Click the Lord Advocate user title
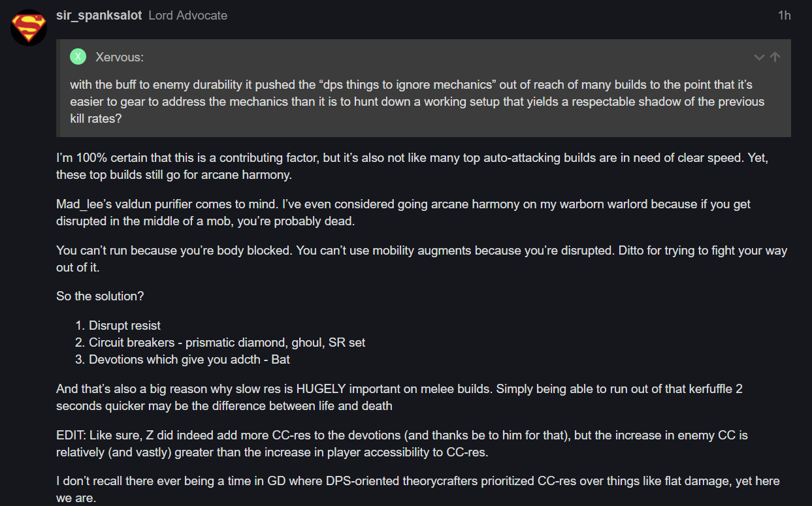 coord(188,16)
